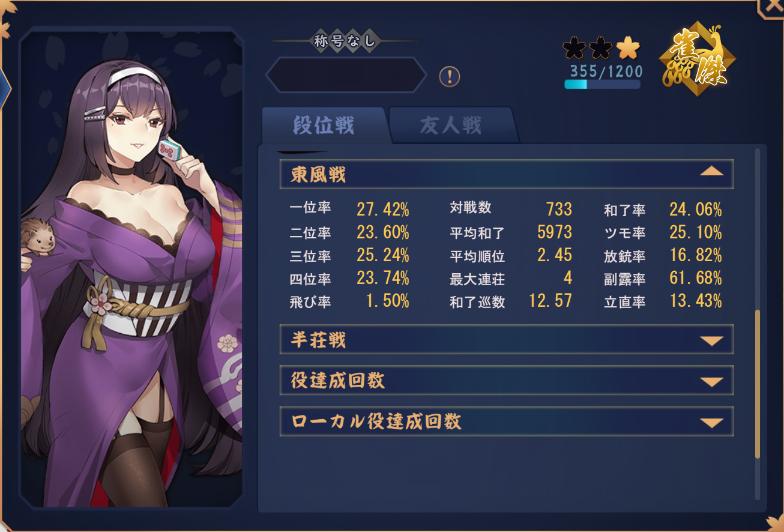Click the 一位率 27.42% stat
Image resolution: width=784 pixels, height=532 pixels.
point(349,209)
